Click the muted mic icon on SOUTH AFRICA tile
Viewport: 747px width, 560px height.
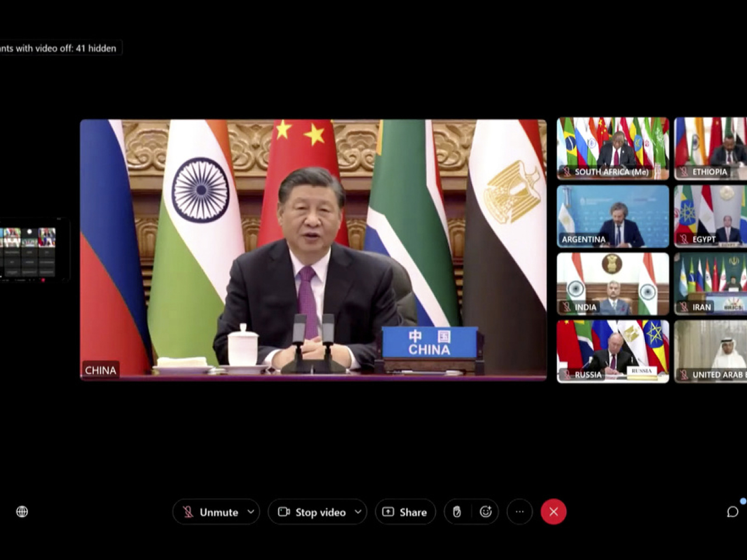(x=566, y=172)
